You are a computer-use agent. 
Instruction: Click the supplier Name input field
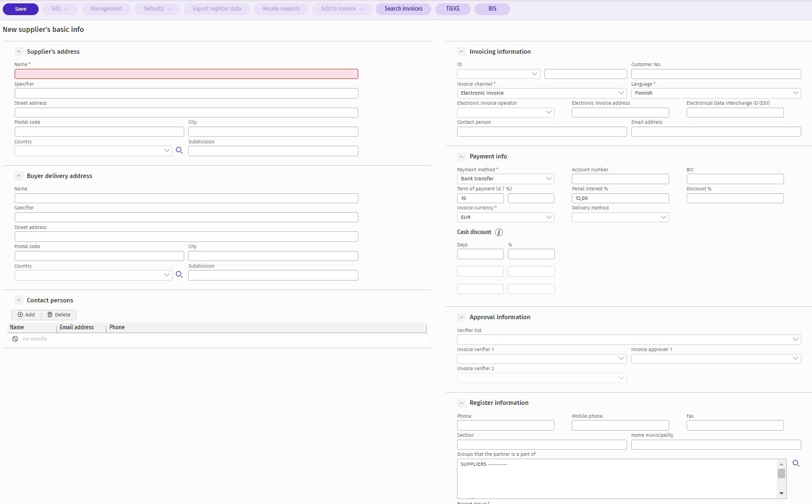186,74
